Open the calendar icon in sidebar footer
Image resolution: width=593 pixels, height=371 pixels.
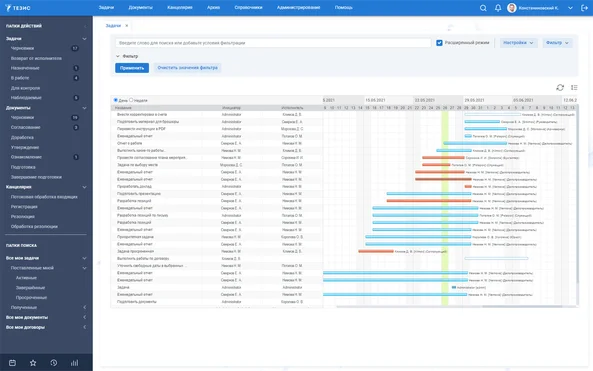pyautogui.click(x=12, y=363)
